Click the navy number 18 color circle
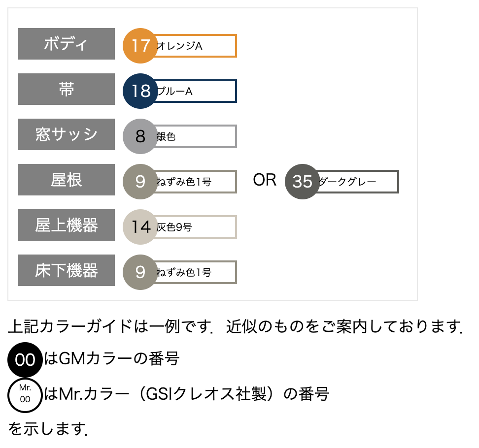 pos(140,91)
